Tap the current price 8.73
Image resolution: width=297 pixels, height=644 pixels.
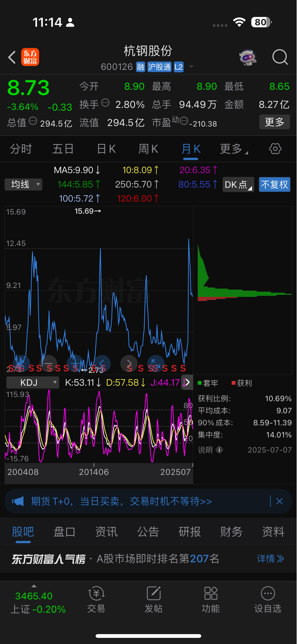point(28,88)
